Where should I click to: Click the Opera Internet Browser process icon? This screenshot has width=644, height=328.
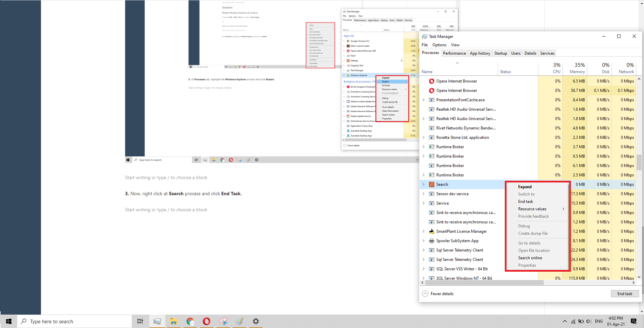(x=431, y=81)
